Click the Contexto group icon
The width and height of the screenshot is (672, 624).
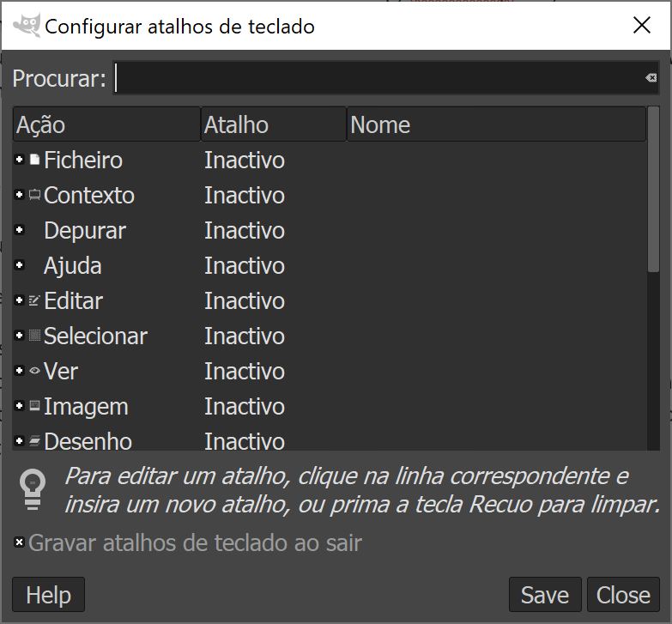pyautogui.click(x=34, y=195)
